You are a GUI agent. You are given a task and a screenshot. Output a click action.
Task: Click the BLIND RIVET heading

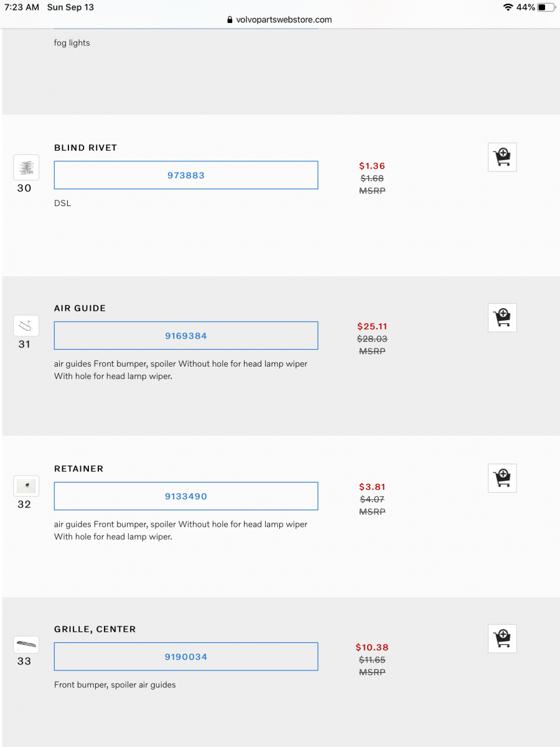click(x=86, y=148)
